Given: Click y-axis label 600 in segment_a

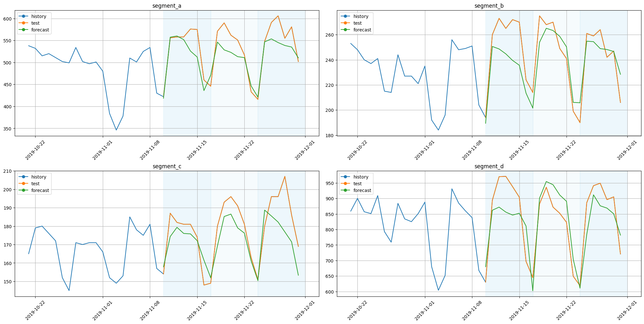Looking at the screenshot, I should [8, 19].
